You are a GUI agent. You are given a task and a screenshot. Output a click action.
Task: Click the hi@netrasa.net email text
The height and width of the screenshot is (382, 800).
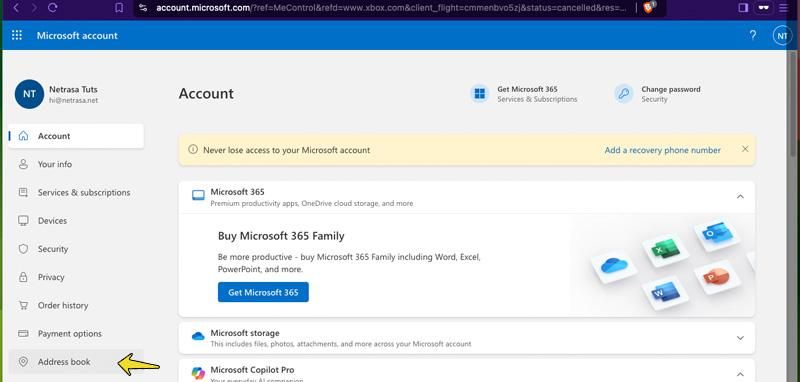point(73,100)
